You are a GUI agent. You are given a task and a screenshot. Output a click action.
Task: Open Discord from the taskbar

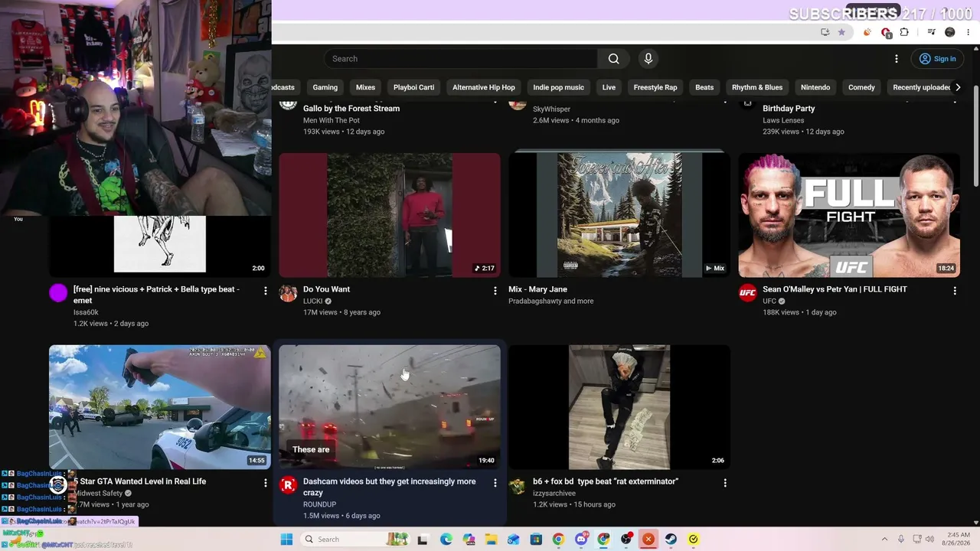(x=581, y=540)
